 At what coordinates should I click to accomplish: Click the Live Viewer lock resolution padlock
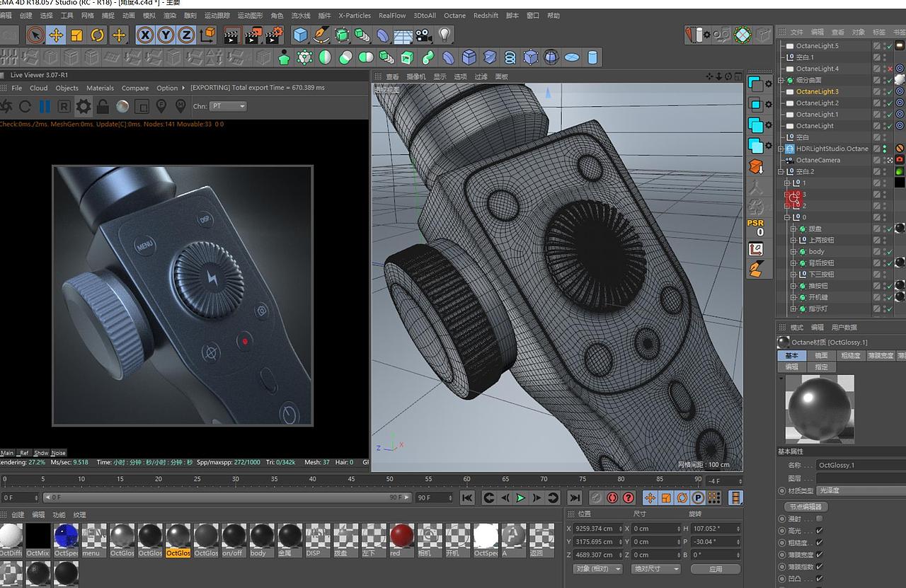tap(103, 106)
